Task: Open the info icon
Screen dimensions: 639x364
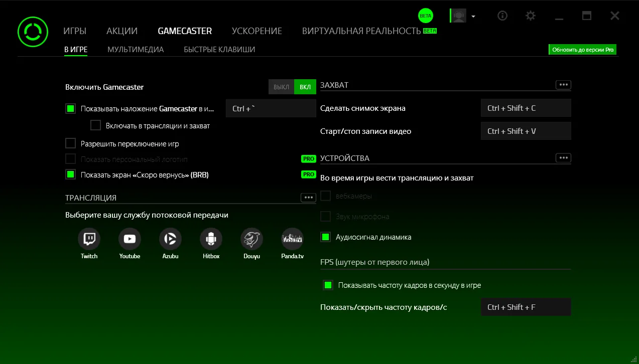Action: 502,16
